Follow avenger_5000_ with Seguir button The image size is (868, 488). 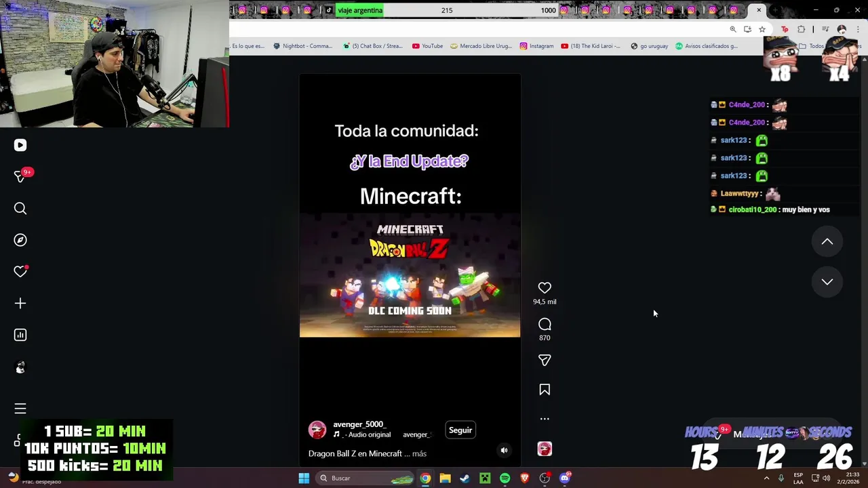(x=460, y=430)
